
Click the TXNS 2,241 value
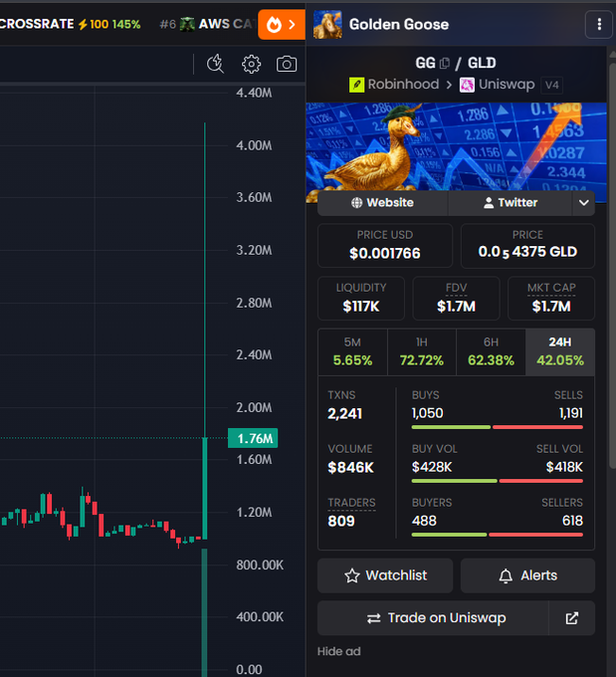coord(344,413)
